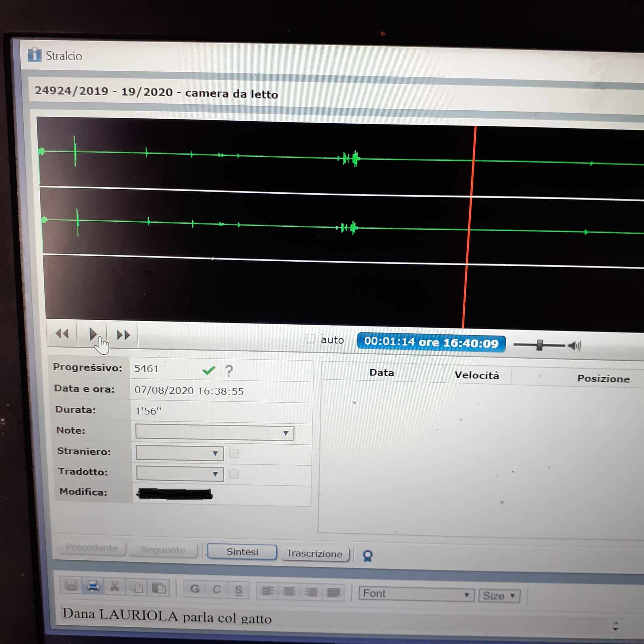Tick the Tradotto checkbox
Screen dimensions: 644x644
pos(234,474)
